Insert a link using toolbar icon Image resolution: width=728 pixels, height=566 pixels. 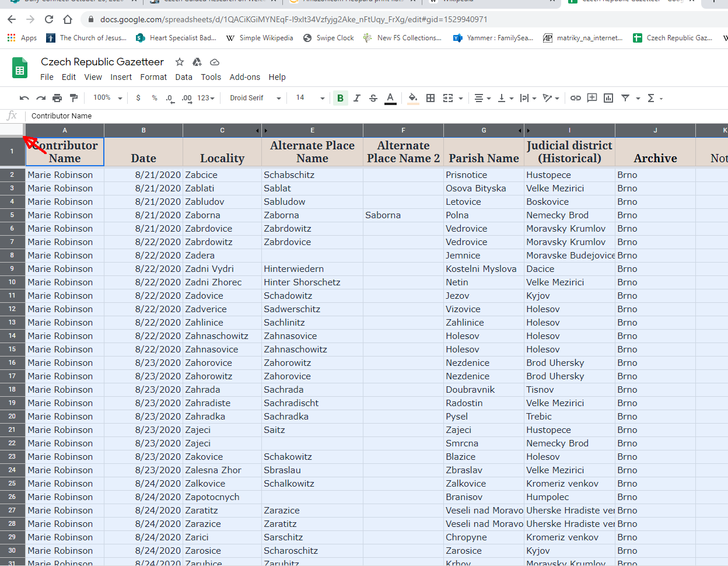(576, 98)
